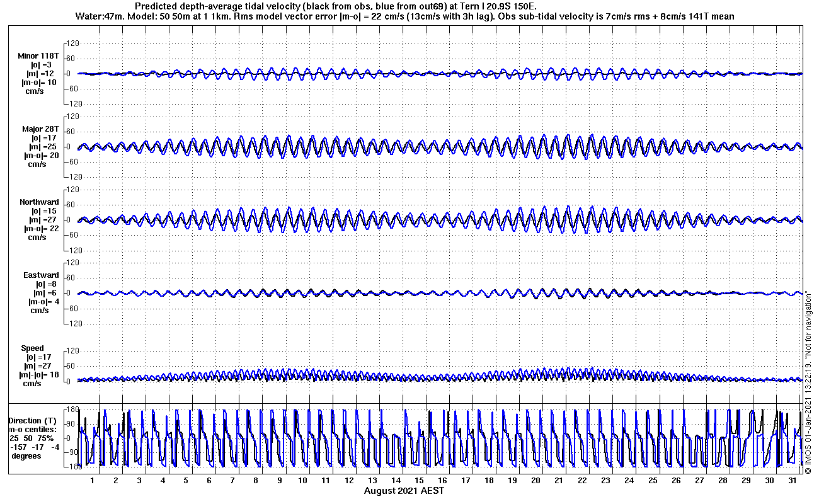Click the 'Direction (T)' panel label
Viewport: 819px width, 504px height.
[x=32, y=420]
